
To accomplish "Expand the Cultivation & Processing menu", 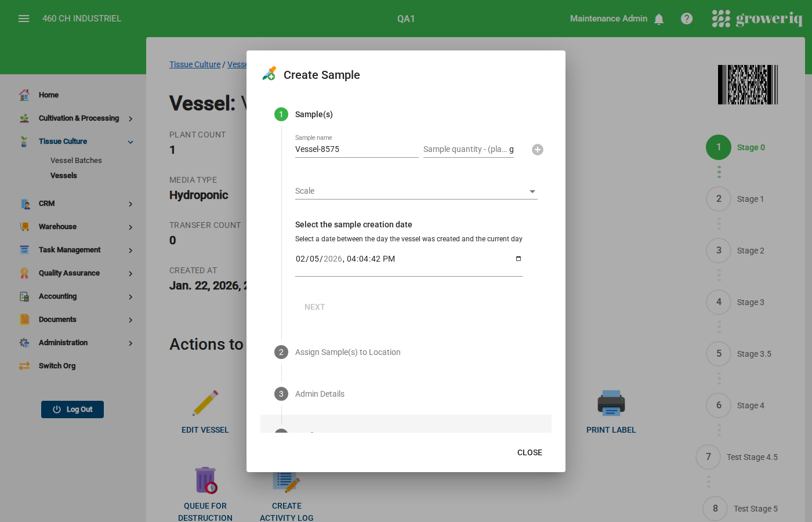I will (130, 118).
